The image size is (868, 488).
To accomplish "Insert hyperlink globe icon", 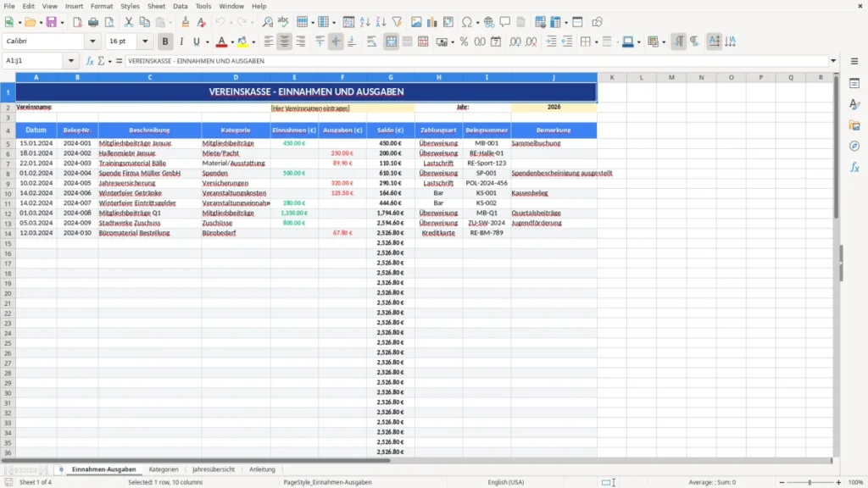I will pos(489,22).
